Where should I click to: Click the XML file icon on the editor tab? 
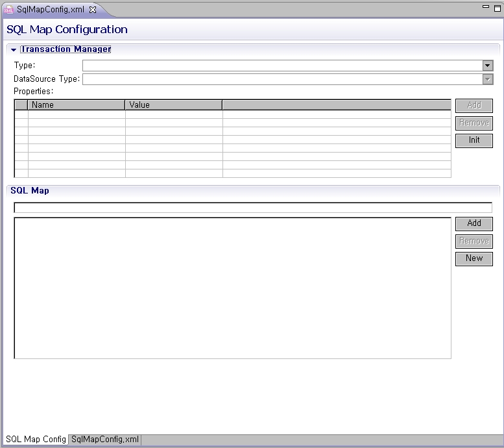click(9, 10)
